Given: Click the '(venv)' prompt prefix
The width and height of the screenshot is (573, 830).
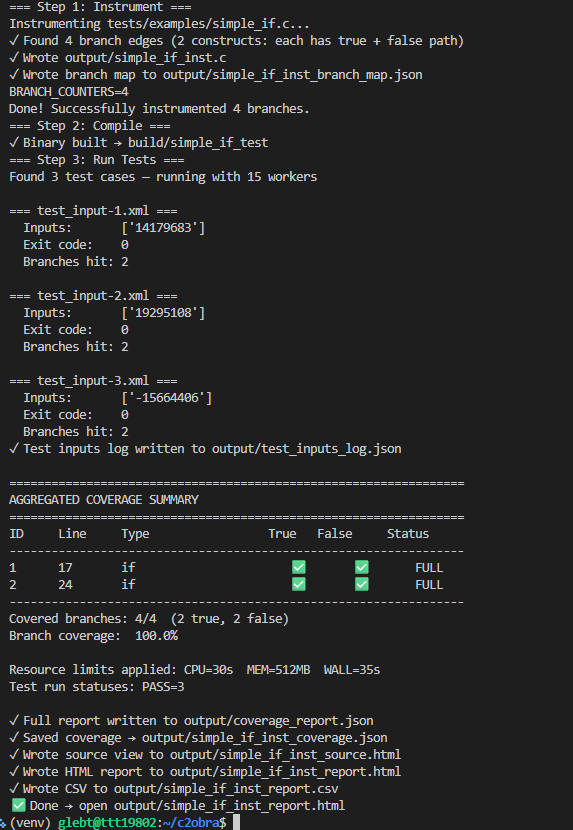Looking at the screenshot, I should coord(30,822).
